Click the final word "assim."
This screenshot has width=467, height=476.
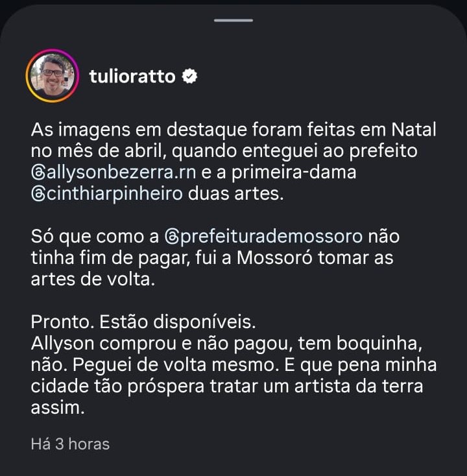(x=56, y=409)
